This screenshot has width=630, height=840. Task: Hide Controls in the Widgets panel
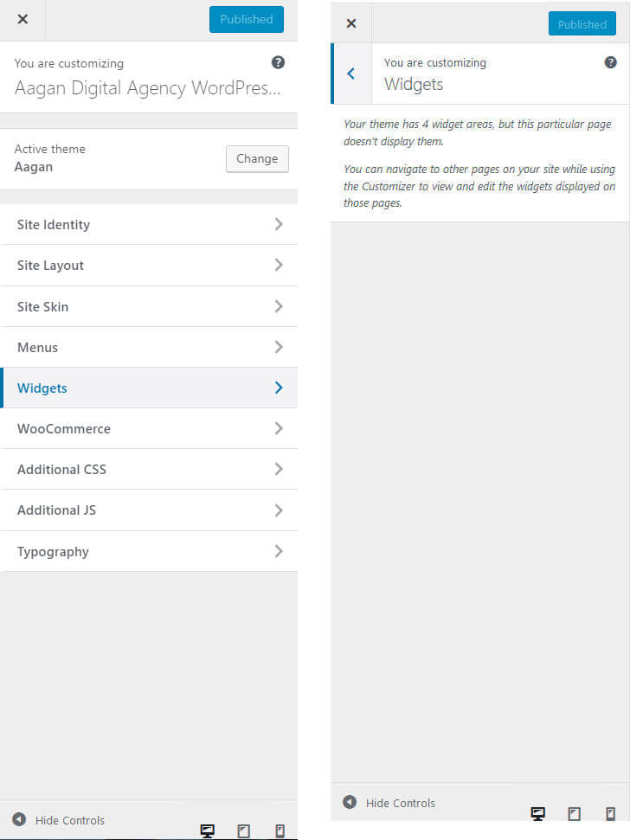point(389,803)
